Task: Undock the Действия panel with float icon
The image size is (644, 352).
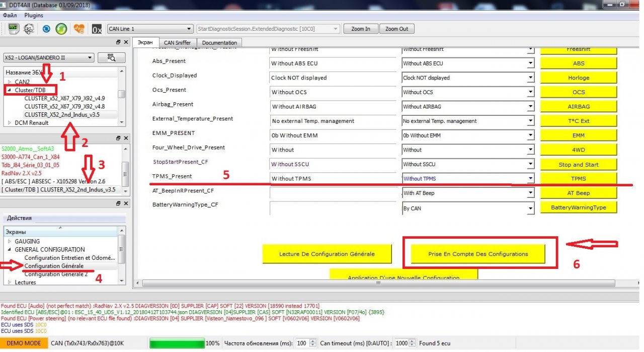Action: click(118, 203)
